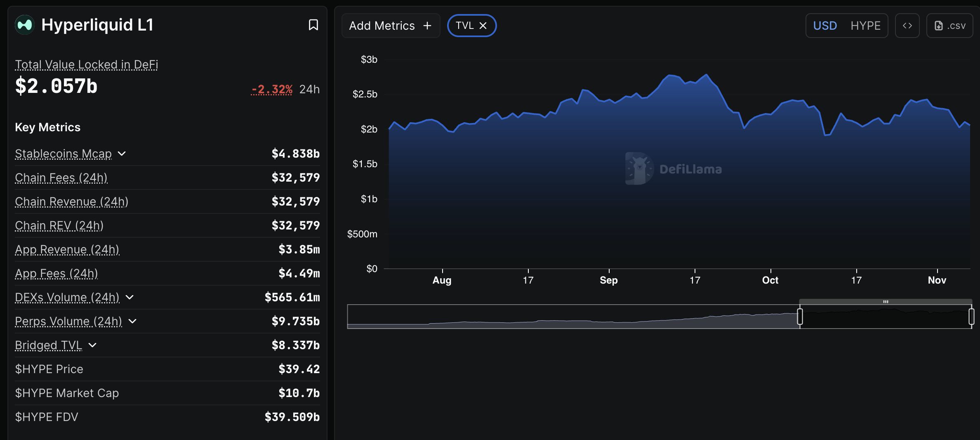Download chart data via the .csv icon

pos(949,25)
